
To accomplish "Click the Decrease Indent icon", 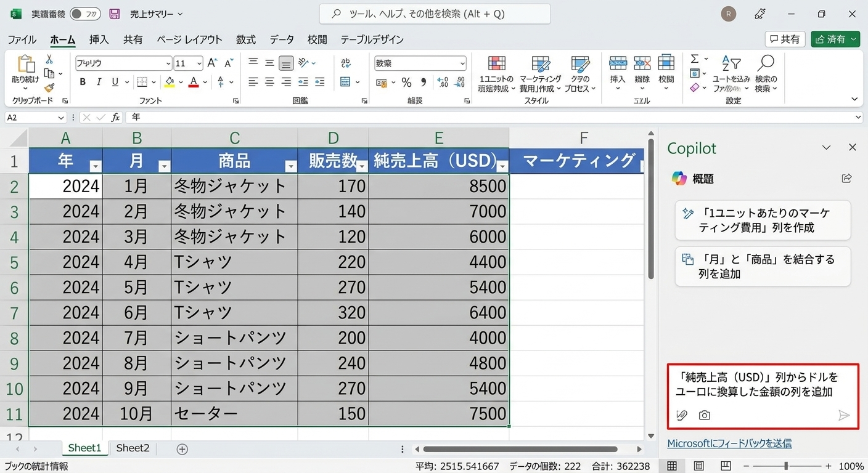I will click(303, 82).
